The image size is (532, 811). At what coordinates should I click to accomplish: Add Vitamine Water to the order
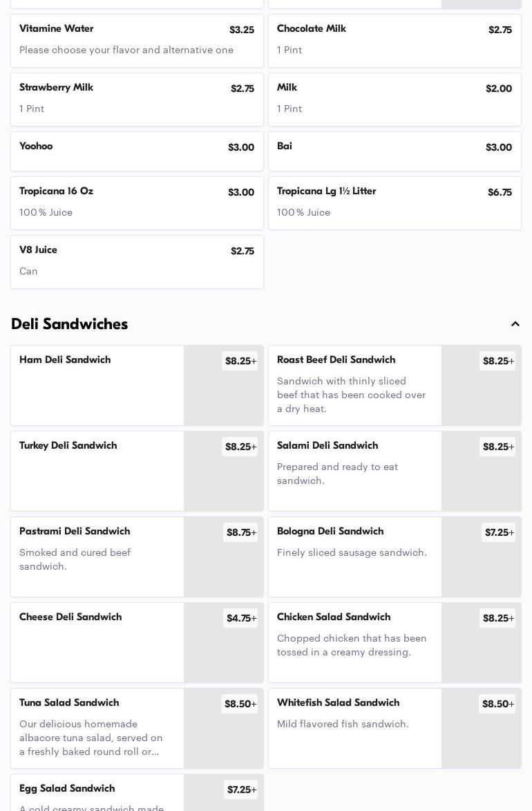point(137,40)
